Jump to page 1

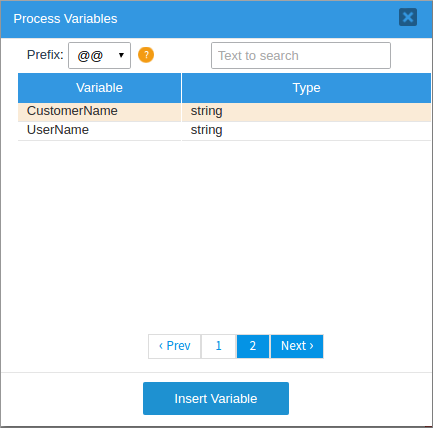219,346
